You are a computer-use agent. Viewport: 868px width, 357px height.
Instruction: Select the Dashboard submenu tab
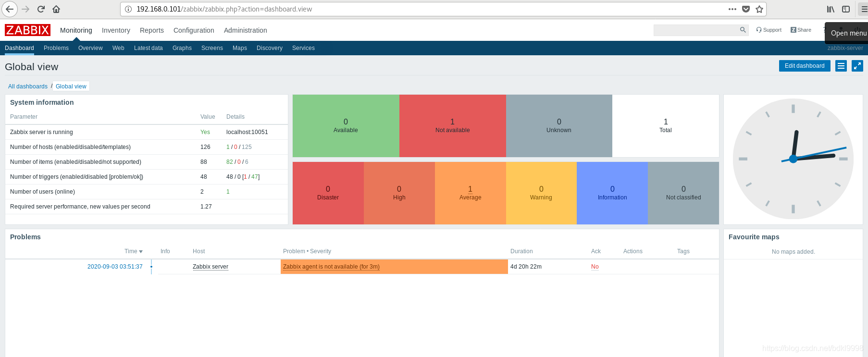[x=19, y=48]
